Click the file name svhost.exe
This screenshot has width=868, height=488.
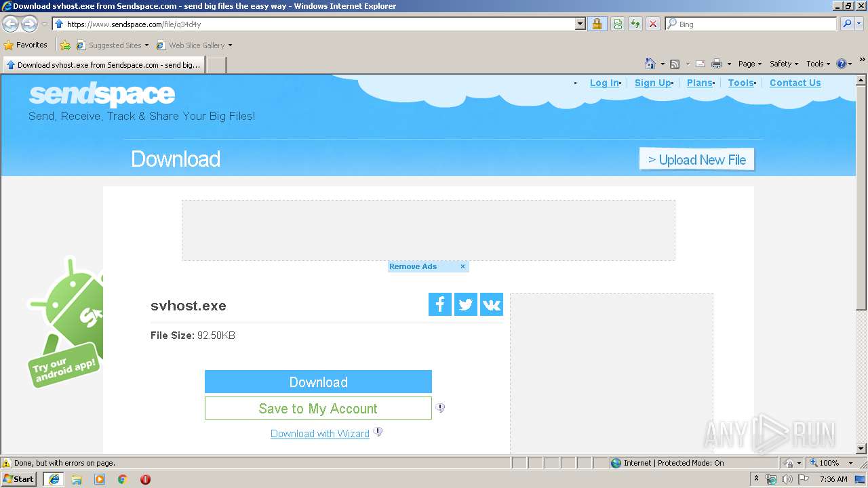click(189, 306)
